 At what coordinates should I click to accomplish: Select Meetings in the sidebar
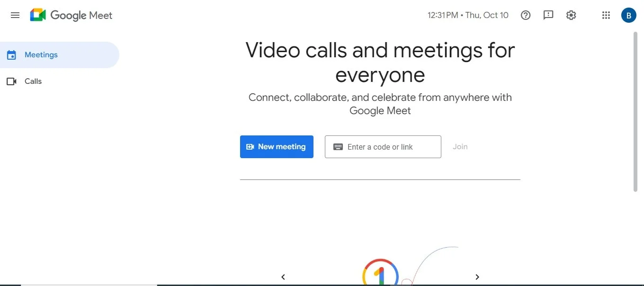click(x=60, y=55)
